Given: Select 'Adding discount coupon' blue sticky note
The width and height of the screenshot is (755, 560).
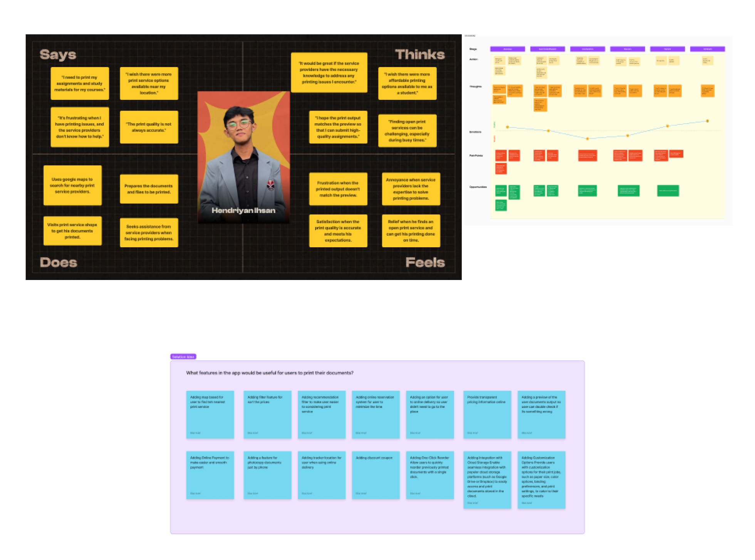Looking at the screenshot, I should pos(376,475).
